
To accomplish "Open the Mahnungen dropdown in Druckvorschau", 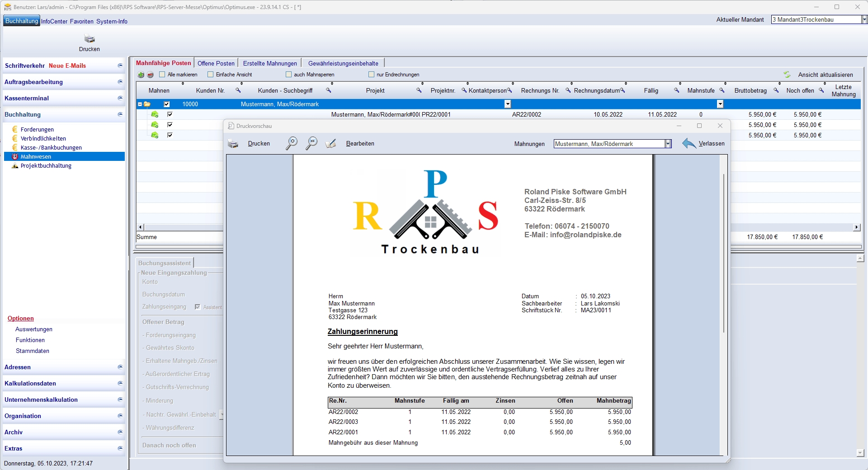I will coord(668,144).
